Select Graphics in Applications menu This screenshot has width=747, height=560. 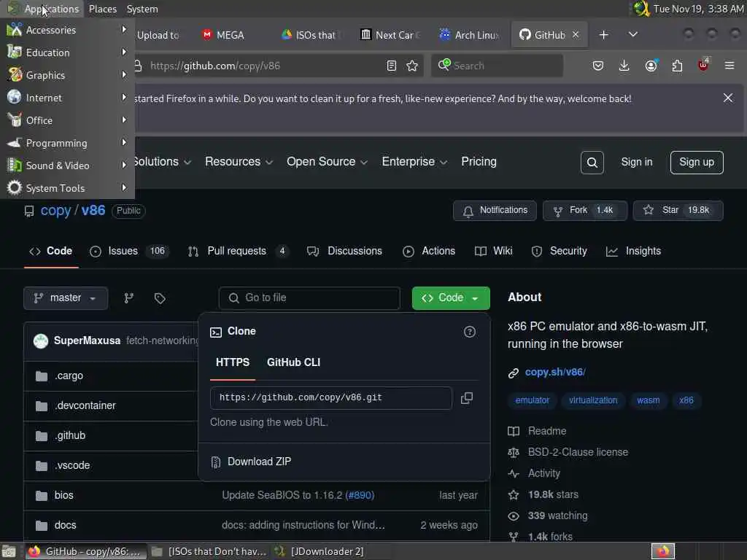pyautogui.click(x=67, y=75)
